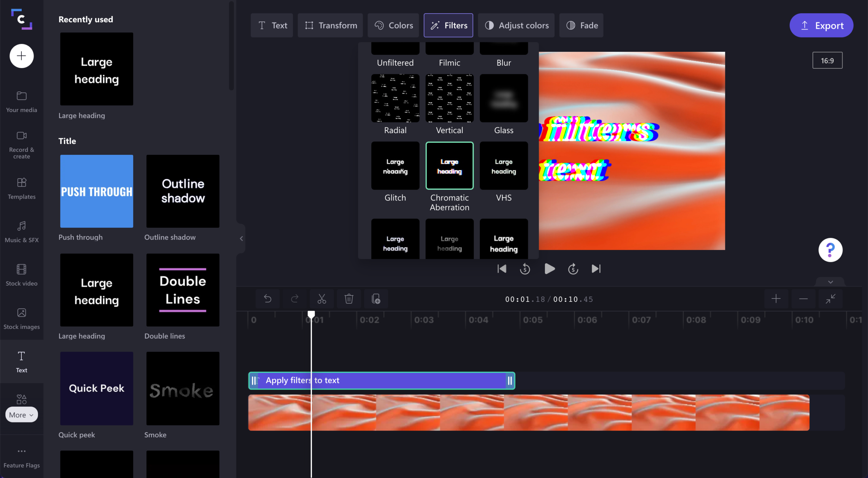The height and width of the screenshot is (478, 868).
Task: Skip forward five seconds
Action: [573, 269]
